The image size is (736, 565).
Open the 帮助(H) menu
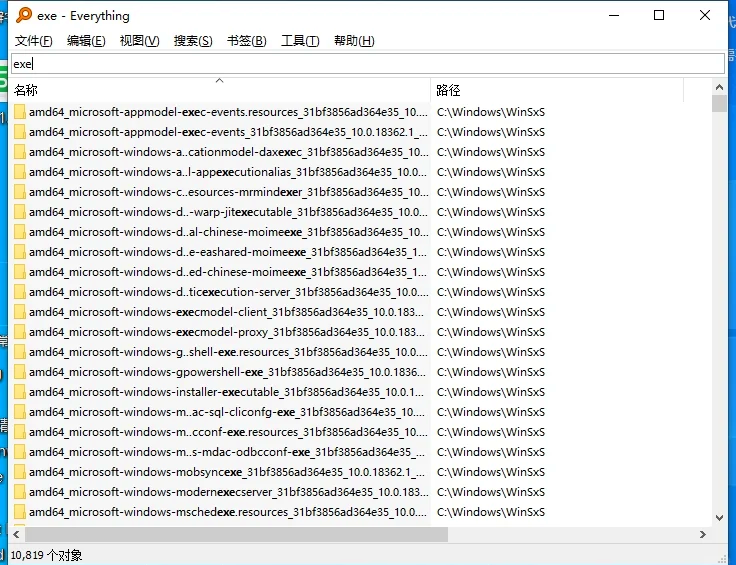354,41
